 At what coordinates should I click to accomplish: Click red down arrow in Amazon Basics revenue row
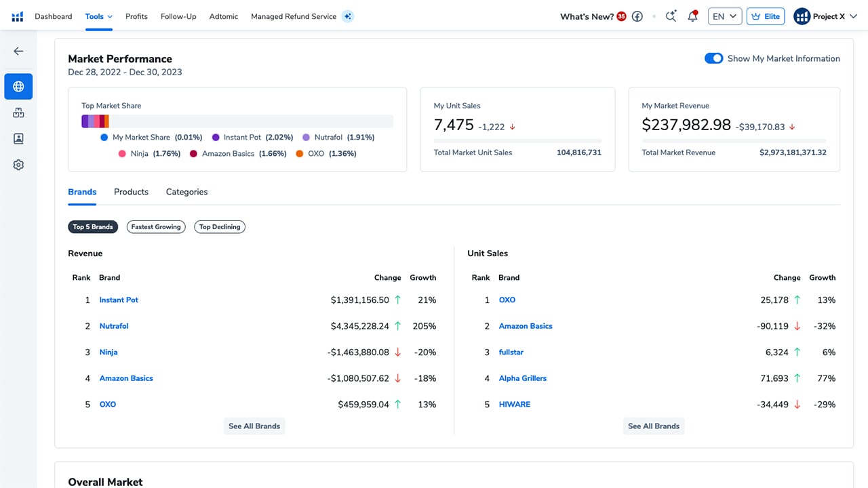click(x=398, y=378)
